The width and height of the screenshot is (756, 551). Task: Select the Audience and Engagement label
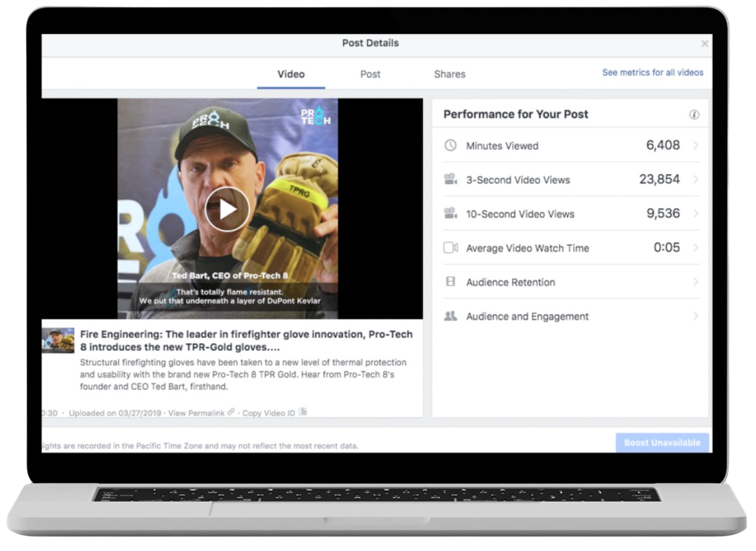(x=527, y=317)
